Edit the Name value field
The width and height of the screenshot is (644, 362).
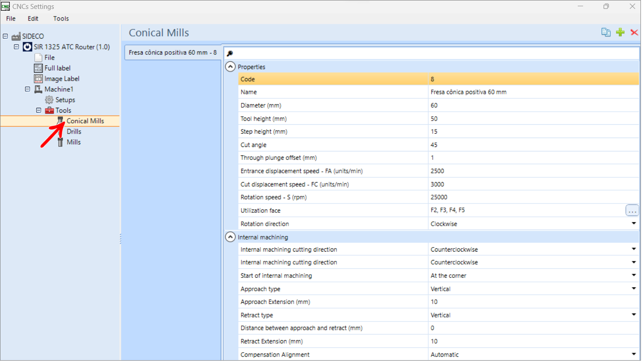click(534, 92)
